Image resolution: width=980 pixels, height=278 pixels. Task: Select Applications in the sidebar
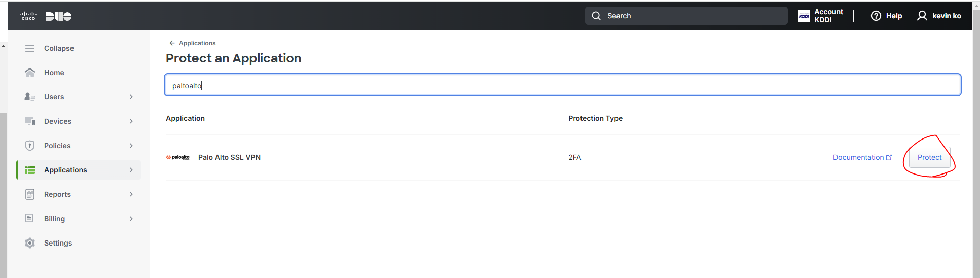[x=79, y=170]
